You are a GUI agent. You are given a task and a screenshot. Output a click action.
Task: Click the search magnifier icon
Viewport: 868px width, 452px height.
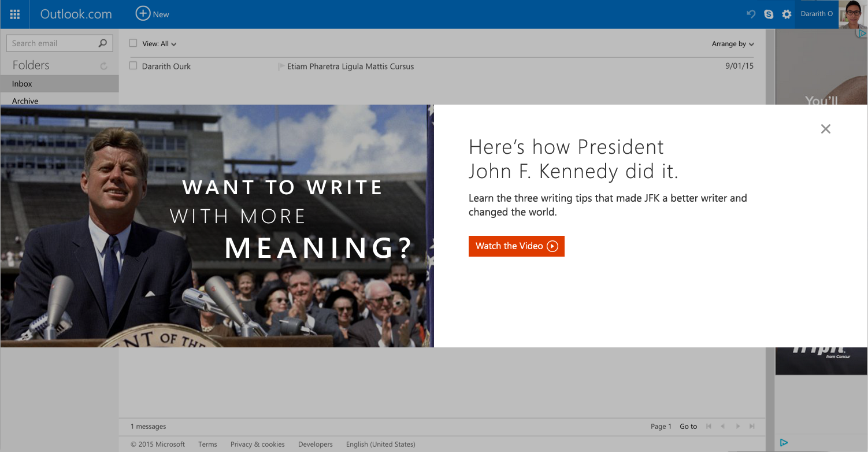[x=103, y=43]
